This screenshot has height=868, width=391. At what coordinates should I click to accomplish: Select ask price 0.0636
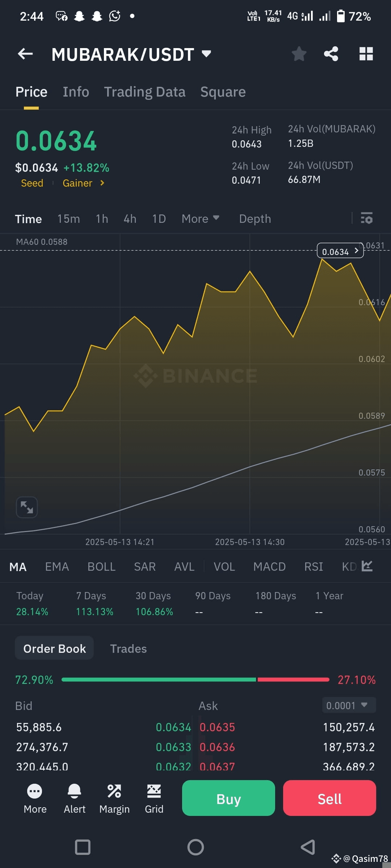click(x=217, y=747)
